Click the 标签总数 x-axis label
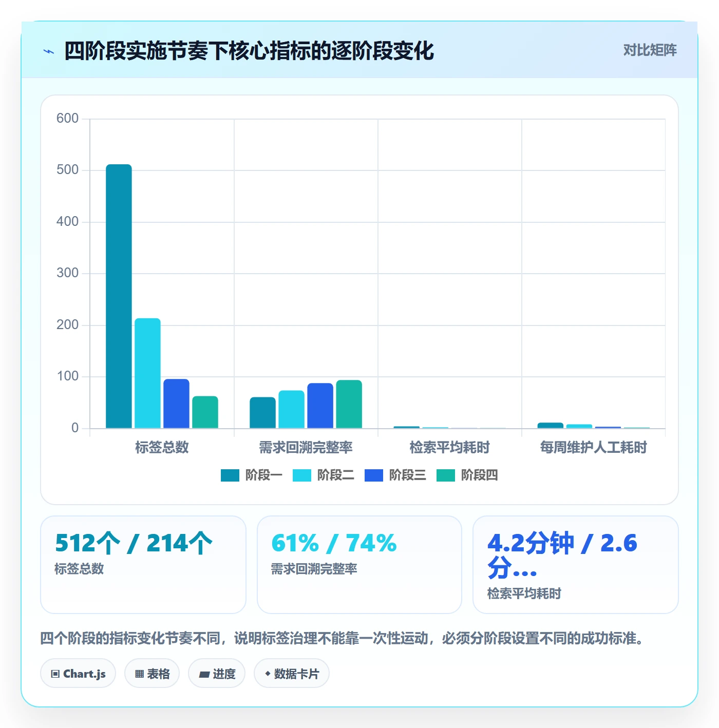Image resolution: width=719 pixels, height=728 pixels. (162, 448)
